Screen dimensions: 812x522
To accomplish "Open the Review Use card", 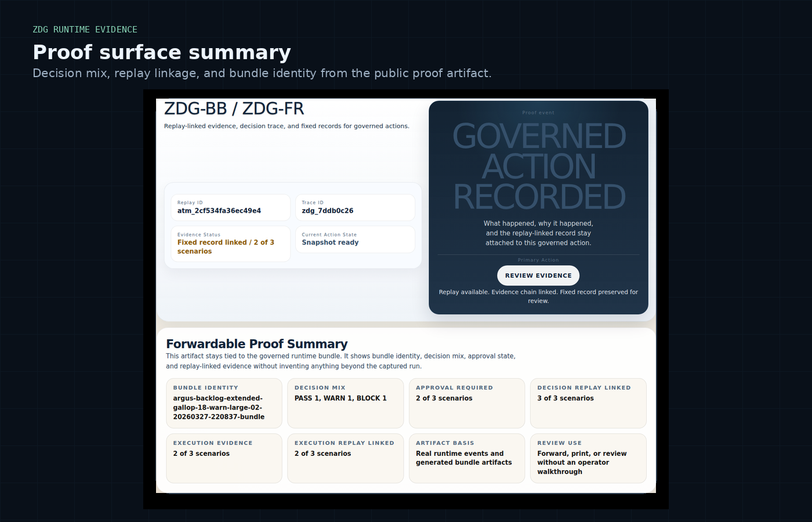I will click(x=588, y=458).
